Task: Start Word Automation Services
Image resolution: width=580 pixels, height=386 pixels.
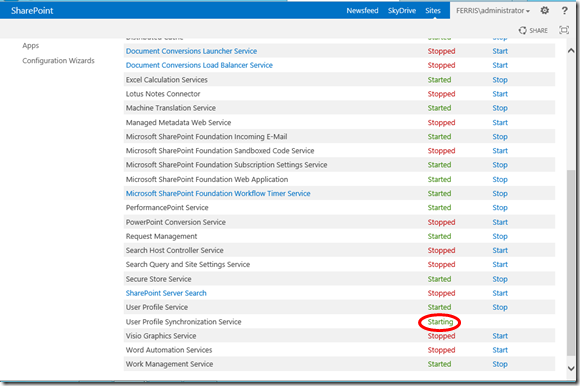Action: click(500, 350)
